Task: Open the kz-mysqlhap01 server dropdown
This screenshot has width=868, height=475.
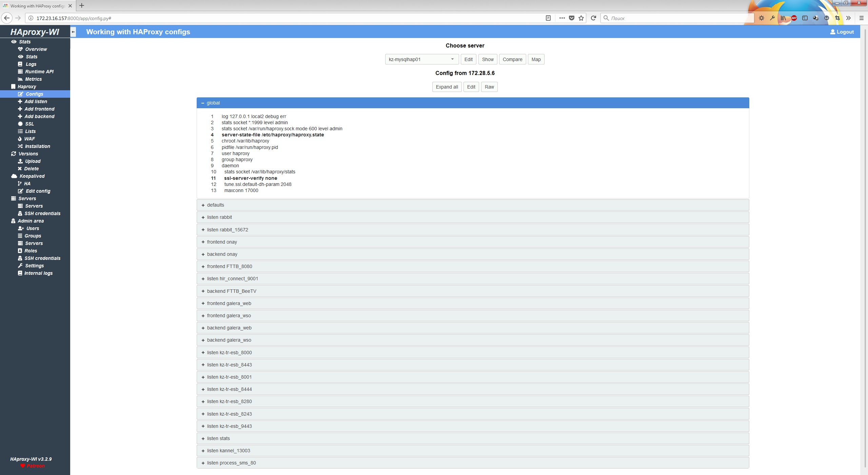Action: [421, 59]
